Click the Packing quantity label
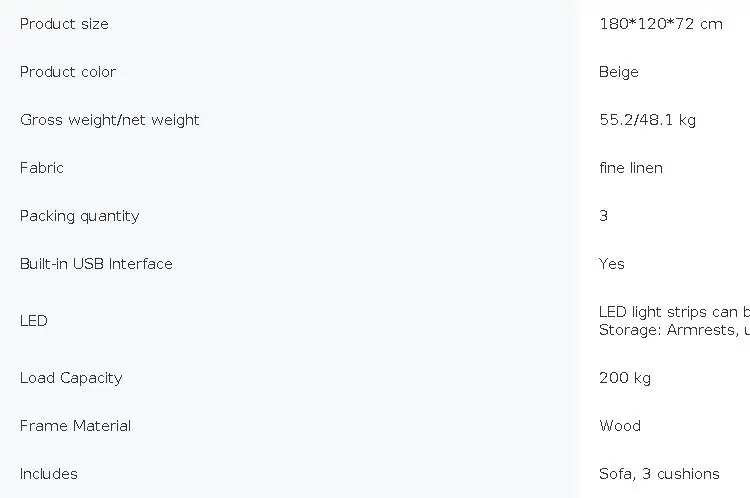The width and height of the screenshot is (750, 498). click(x=79, y=216)
